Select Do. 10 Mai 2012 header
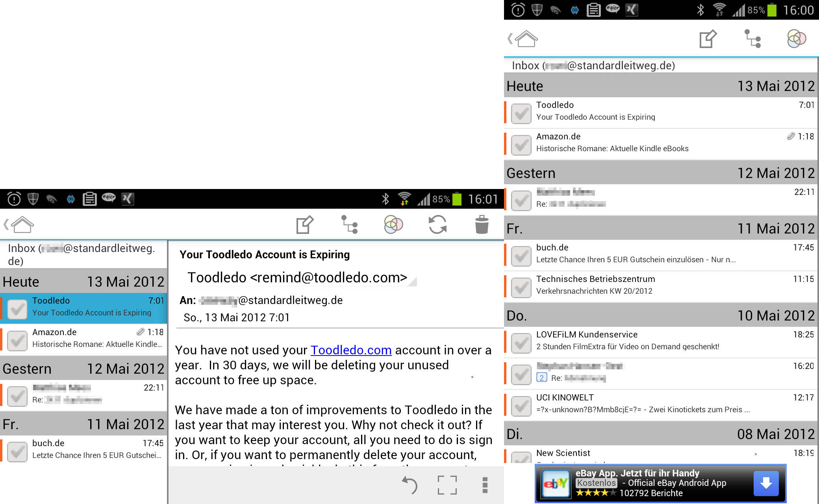 tap(661, 315)
